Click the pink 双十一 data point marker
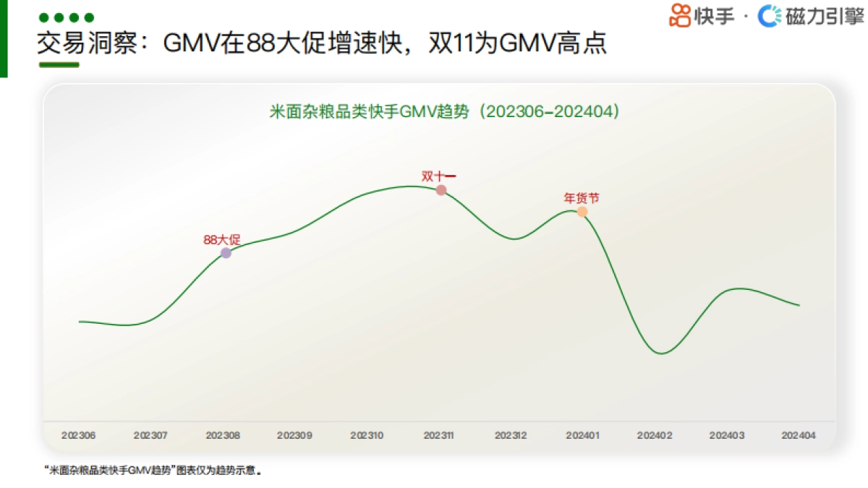The image size is (868, 488). coord(441,189)
